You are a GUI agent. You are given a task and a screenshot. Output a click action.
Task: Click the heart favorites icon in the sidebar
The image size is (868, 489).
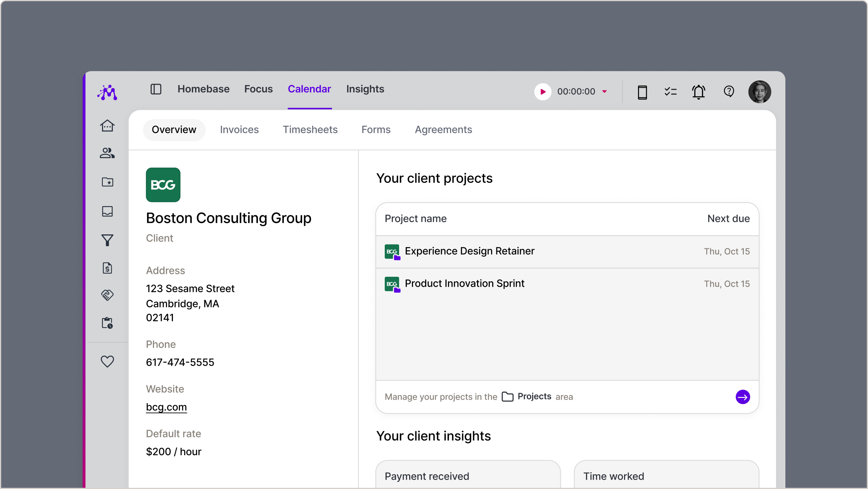tap(107, 362)
